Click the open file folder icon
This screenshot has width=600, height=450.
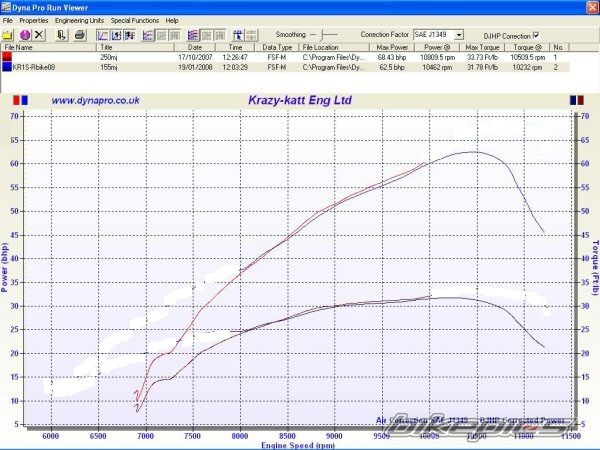(9, 34)
